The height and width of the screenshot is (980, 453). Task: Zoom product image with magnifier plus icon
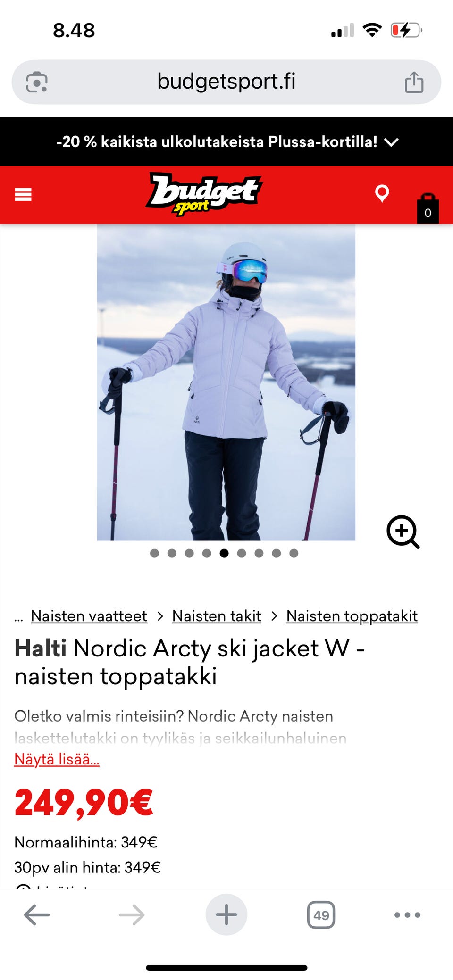(x=403, y=532)
